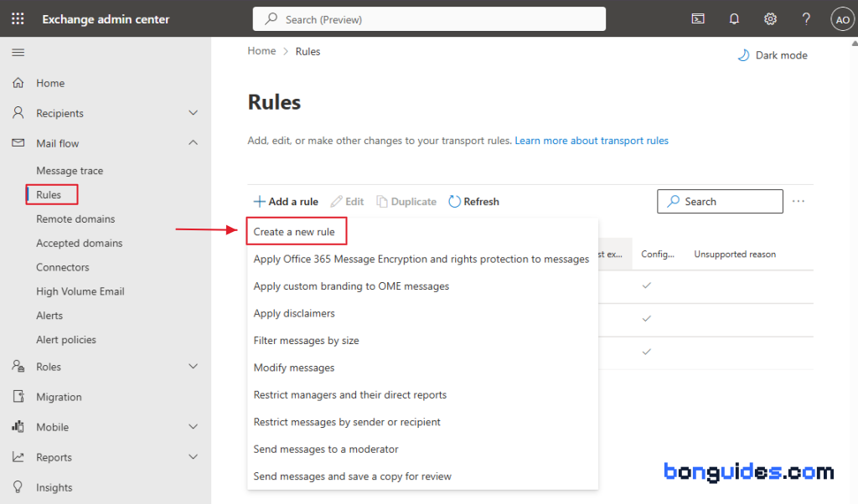This screenshot has width=858, height=504.
Task: Click the Exchange admin center title
Action: (106, 19)
